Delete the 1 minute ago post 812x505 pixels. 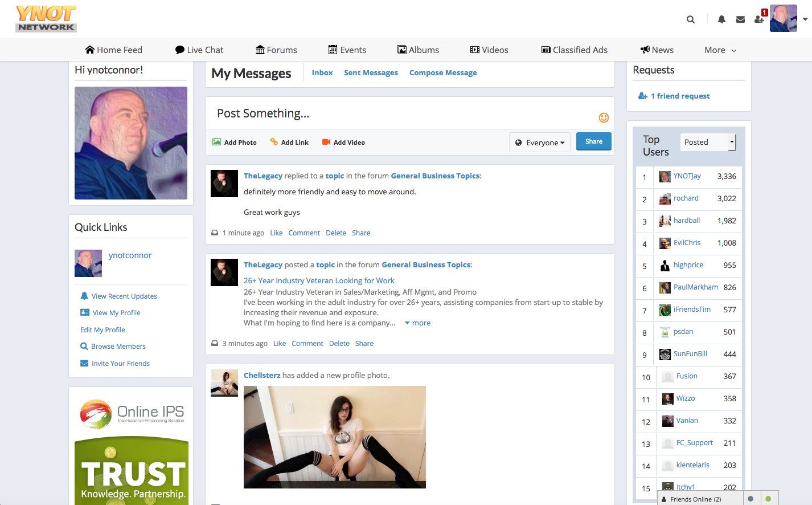336,233
